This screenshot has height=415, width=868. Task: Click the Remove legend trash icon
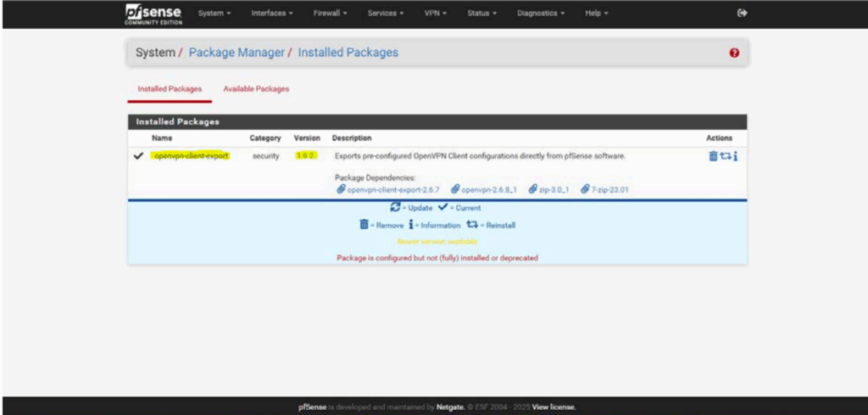(364, 224)
